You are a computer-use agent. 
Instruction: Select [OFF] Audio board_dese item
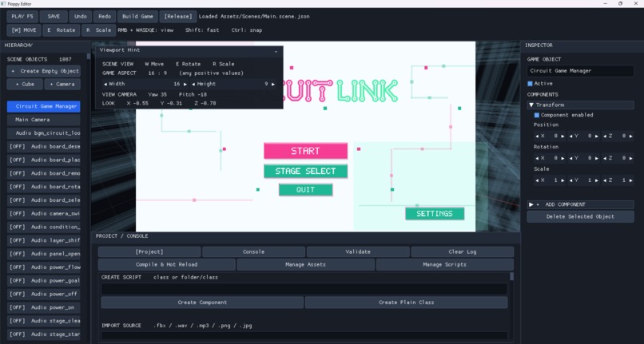[x=43, y=147]
